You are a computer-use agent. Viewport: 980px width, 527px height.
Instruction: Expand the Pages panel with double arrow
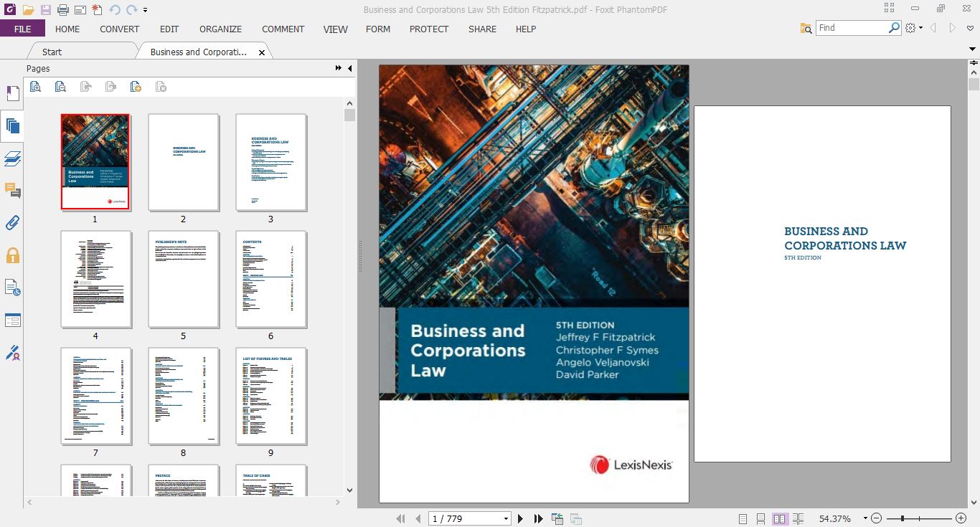(339, 68)
